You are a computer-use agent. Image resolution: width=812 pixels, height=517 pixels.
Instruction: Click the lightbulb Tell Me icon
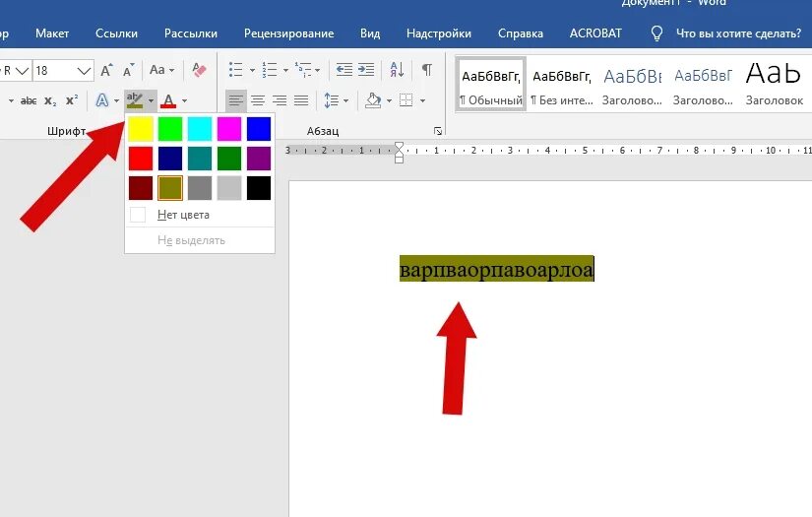click(x=656, y=33)
